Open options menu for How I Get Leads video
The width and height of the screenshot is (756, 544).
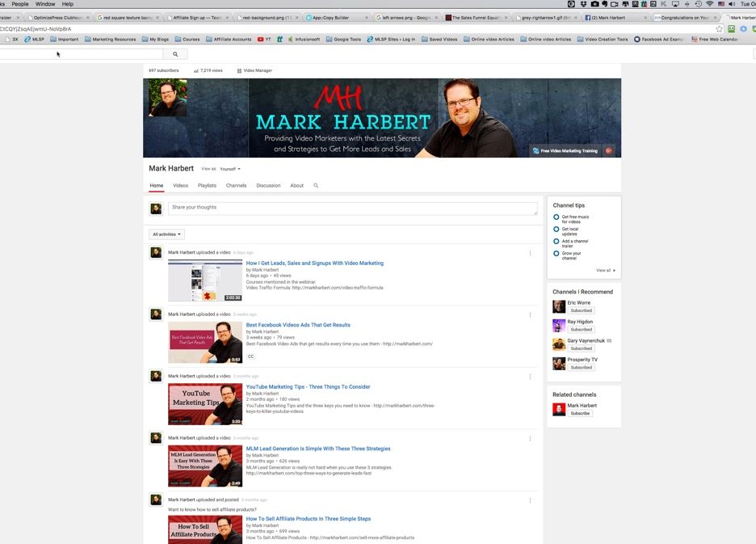click(530, 253)
